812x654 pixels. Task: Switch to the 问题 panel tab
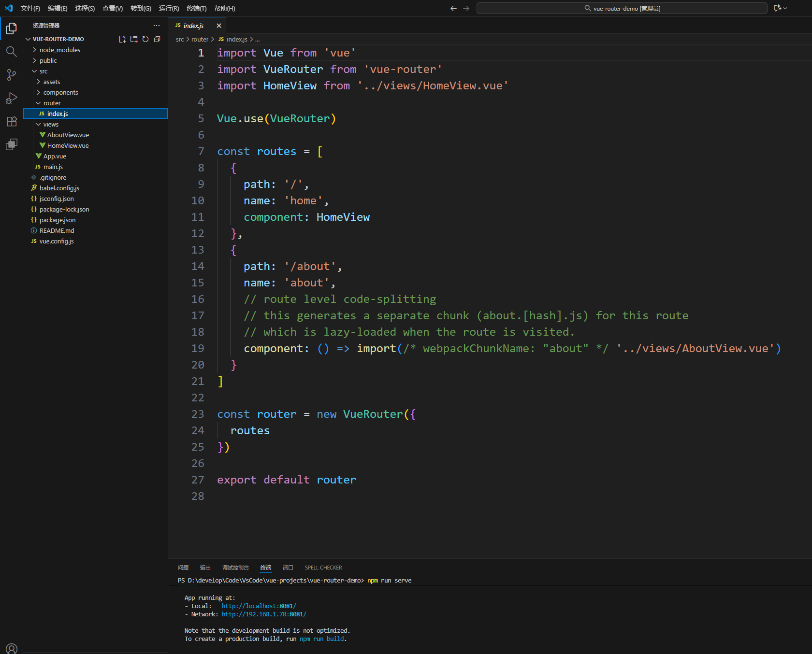[x=183, y=568]
